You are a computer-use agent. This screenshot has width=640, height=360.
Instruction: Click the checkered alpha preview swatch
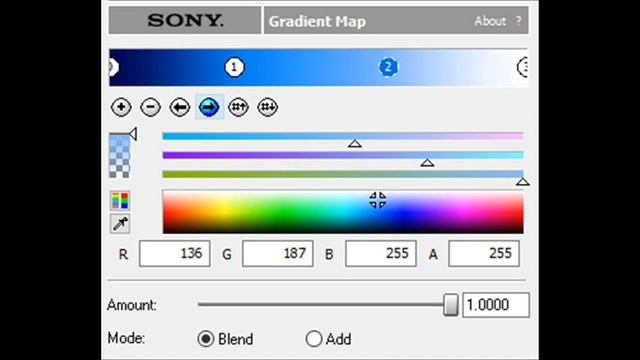(x=119, y=156)
